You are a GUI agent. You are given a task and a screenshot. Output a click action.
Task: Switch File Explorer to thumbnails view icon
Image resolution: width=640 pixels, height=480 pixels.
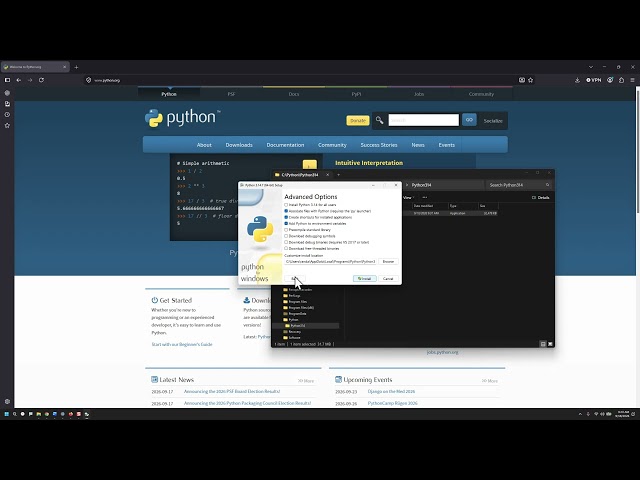pyautogui.click(x=550, y=344)
